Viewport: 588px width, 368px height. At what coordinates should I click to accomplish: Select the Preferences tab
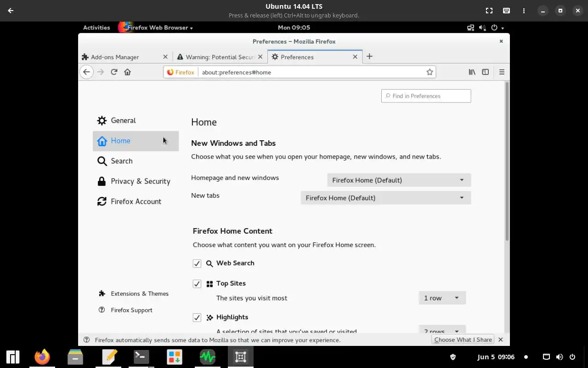click(x=315, y=57)
